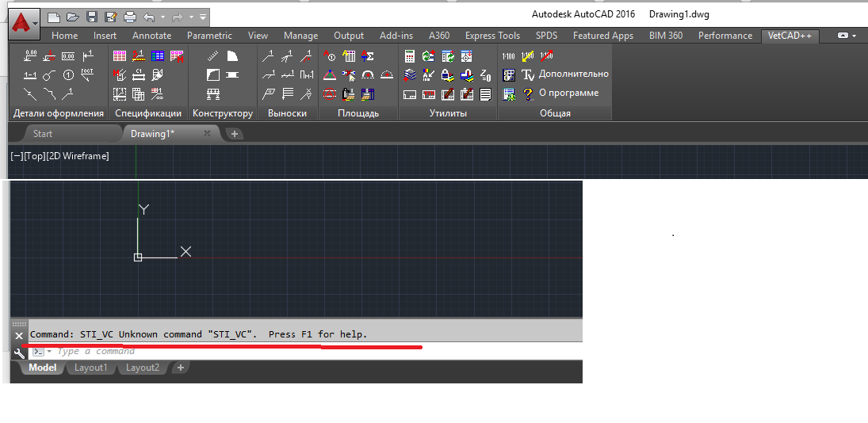Open the calculator utility icon
The image size is (868, 423).
[x=410, y=56]
